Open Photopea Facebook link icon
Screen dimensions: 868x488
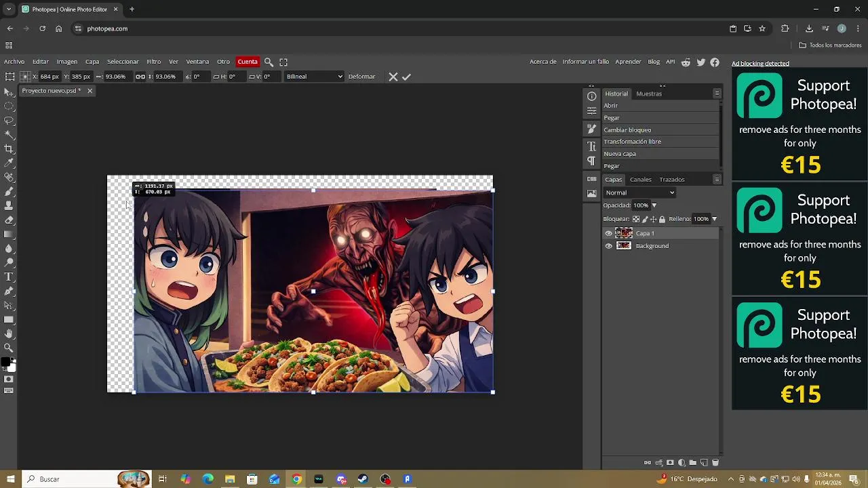(x=715, y=62)
